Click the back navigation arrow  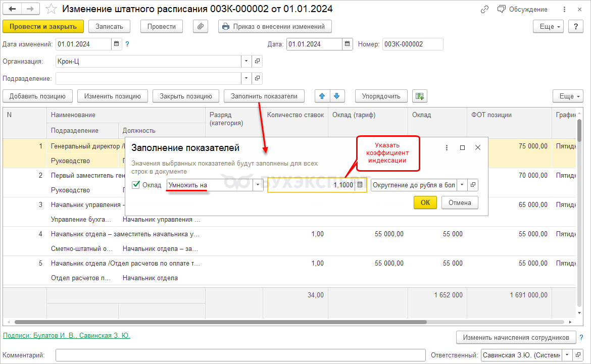12,9
